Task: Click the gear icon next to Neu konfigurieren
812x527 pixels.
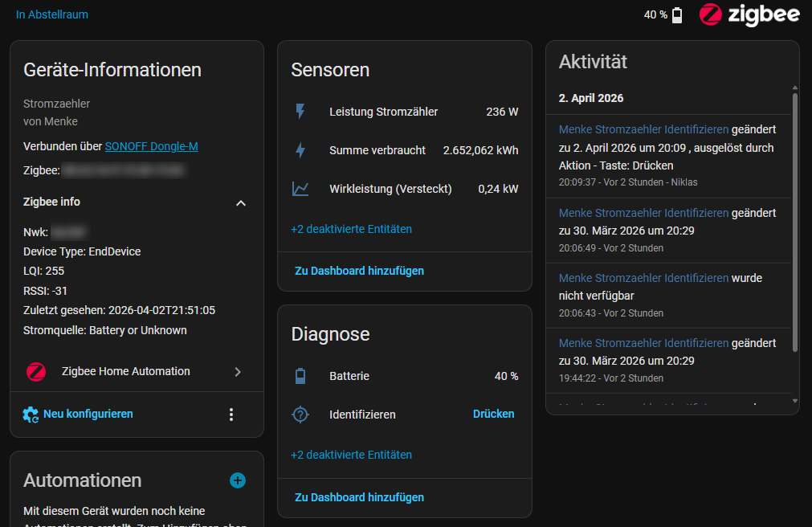Action: pyautogui.click(x=29, y=414)
